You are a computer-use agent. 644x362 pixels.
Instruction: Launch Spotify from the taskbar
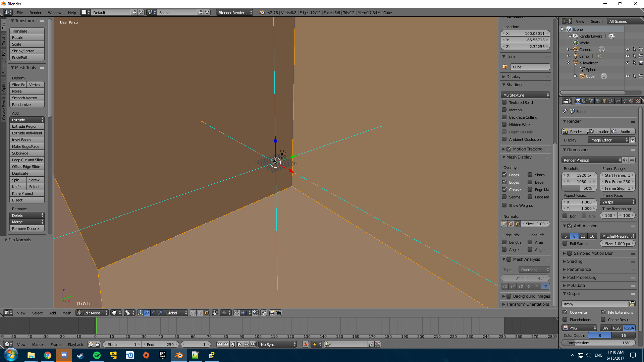pos(97,355)
